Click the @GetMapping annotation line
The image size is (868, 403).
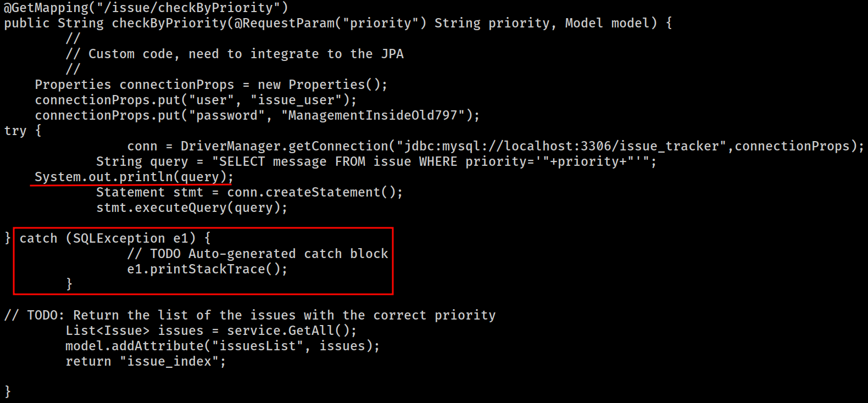click(x=146, y=8)
